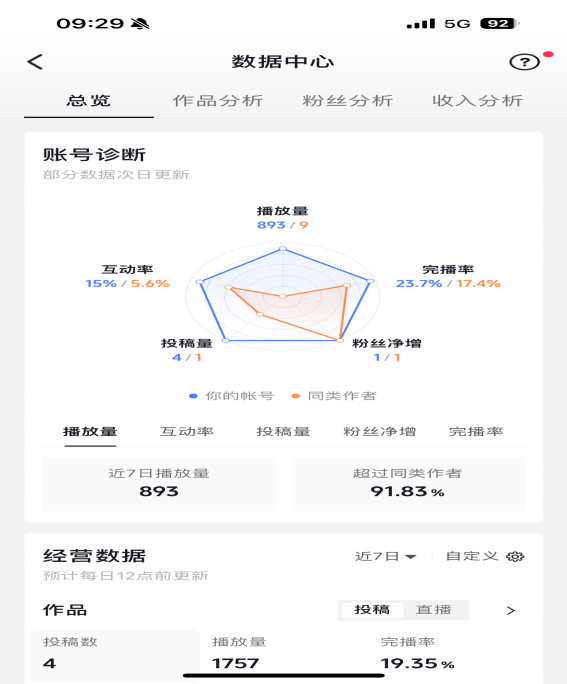Select the 粉丝净增 metric tab
The image size is (567, 684).
pos(379,432)
